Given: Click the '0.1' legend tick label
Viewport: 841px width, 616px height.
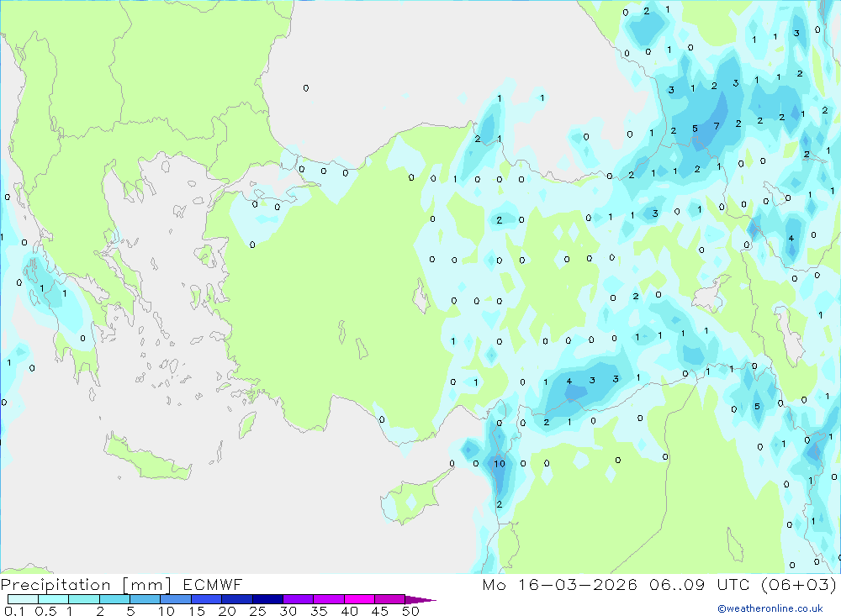Looking at the screenshot, I should 14,611.
